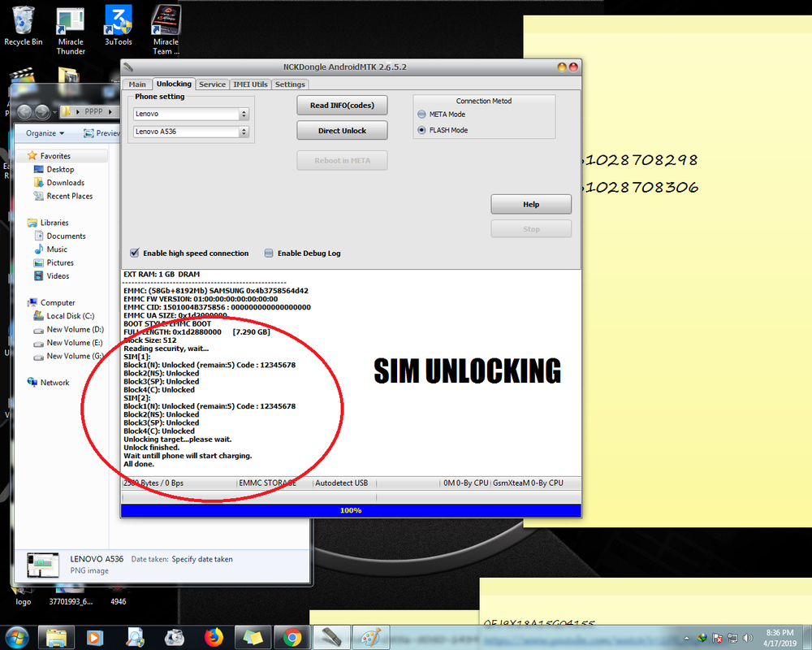Show hidden system tray icons arrow

point(687,638)
